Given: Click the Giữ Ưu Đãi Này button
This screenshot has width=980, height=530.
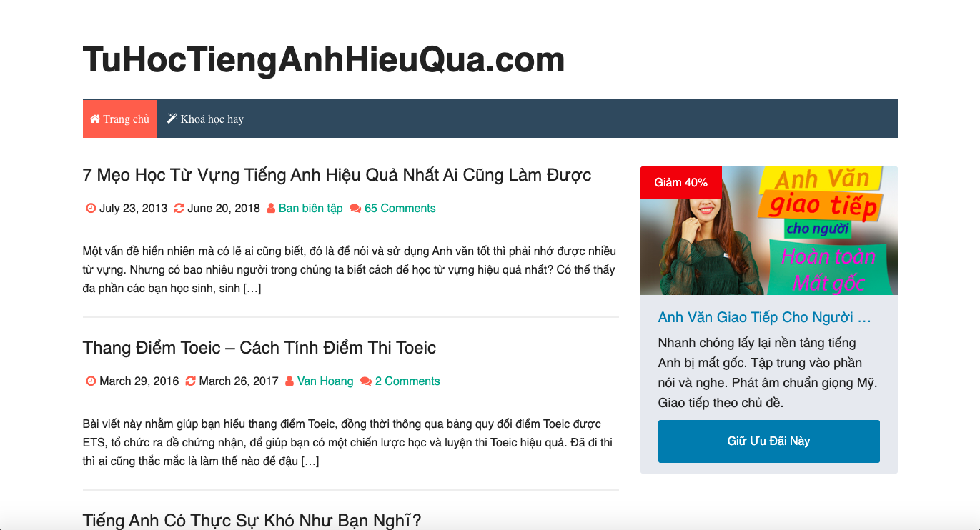Looking at the screenshot, I should point(768,441).
